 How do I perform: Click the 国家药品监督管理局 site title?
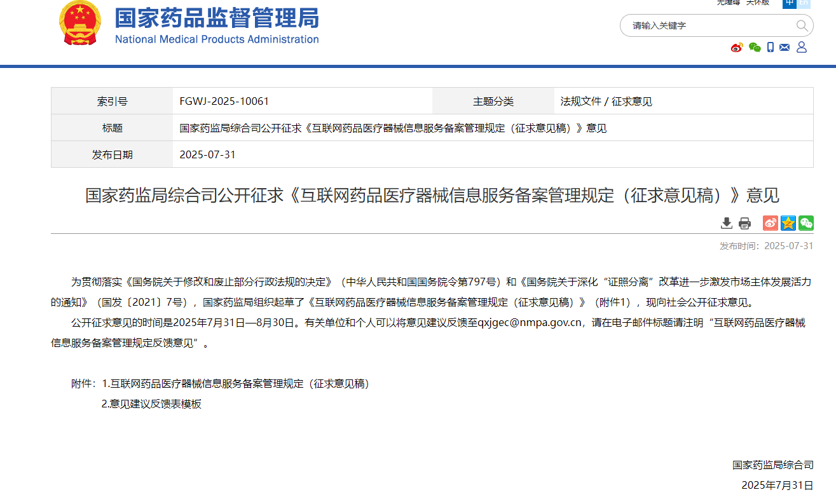pos(216,19)
